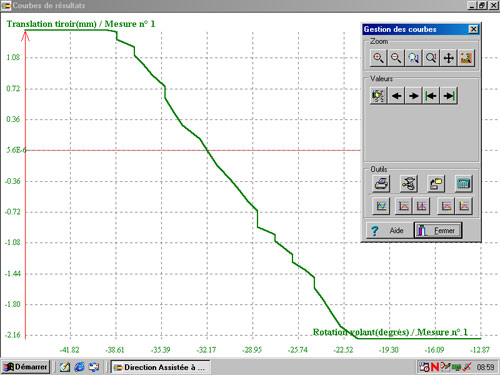
Task: Toggle the values display icon under Valeurs
Action: (x=378, y=96)
